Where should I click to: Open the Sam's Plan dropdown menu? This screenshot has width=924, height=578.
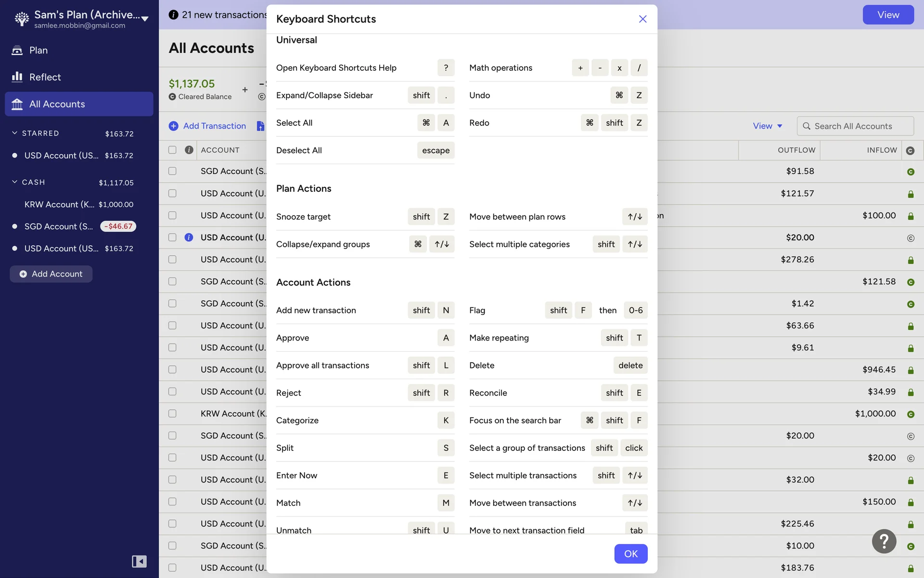click(x=145, y=19)
